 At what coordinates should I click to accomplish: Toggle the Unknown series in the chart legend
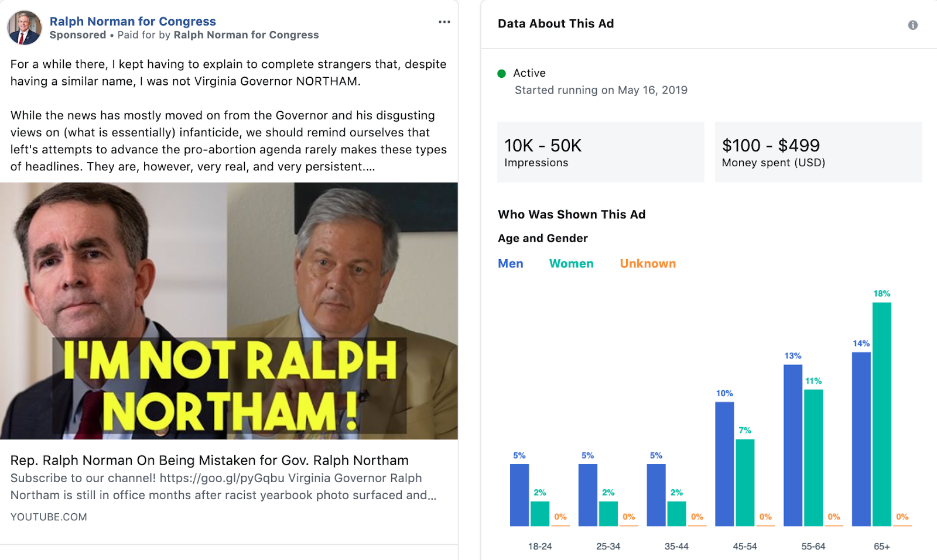pyautogui.click(x=648, y=264)
